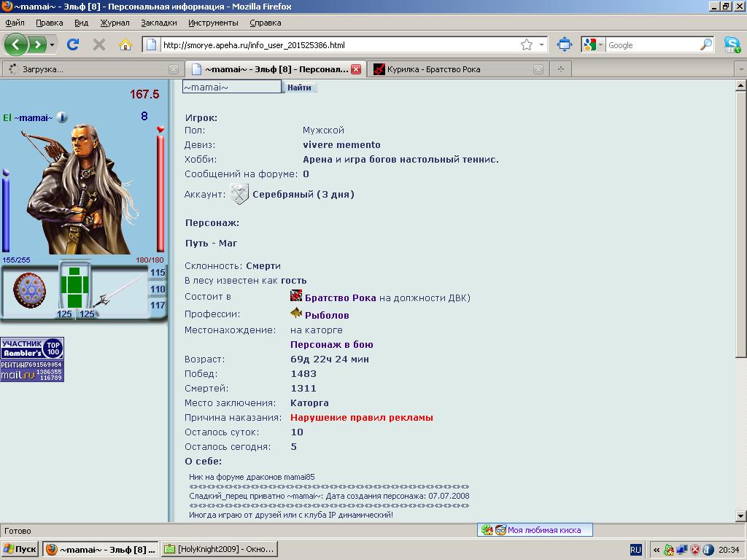Viewport: 747px width, 560px height.
Task: Click the Firefox ~mamai~ taskbar button
Action: [x=101, y=549]
